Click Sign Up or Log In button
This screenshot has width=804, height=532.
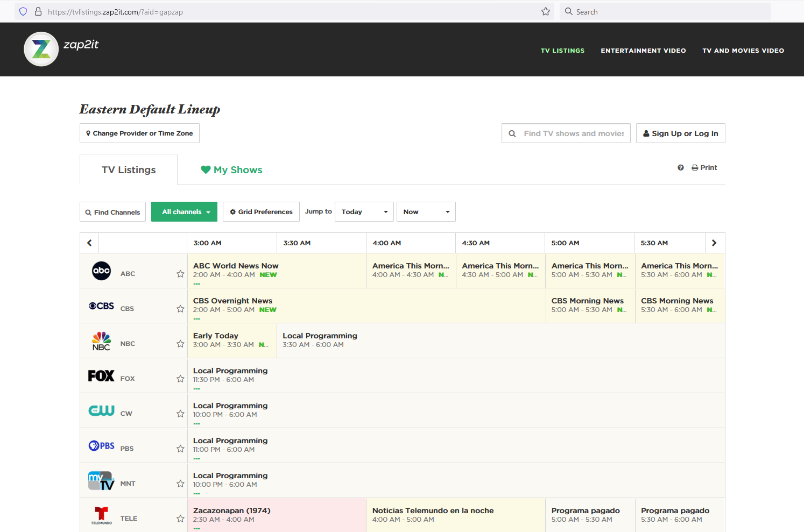click(x=681, y=133)
